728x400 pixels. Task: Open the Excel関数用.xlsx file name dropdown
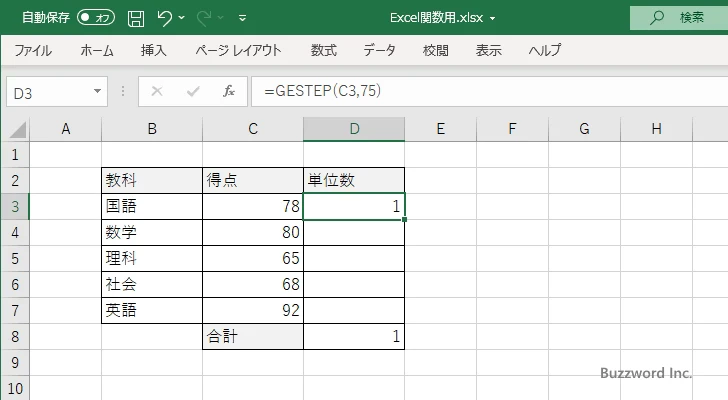(x=492, y=19)
